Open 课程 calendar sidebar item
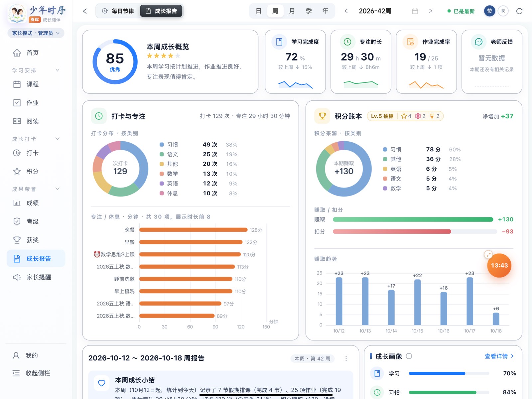Viewport: 532px width, 399px height. click(x=36, y=84)
